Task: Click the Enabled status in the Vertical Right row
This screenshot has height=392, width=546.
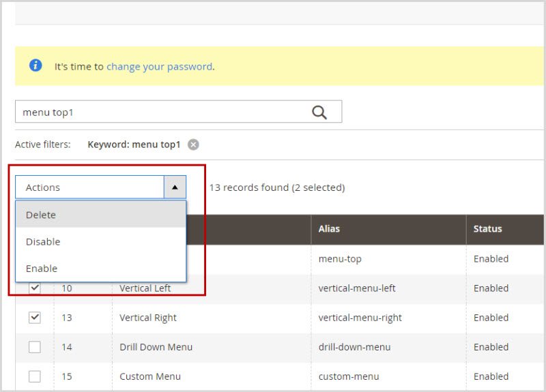Action: tap(491, 318)
